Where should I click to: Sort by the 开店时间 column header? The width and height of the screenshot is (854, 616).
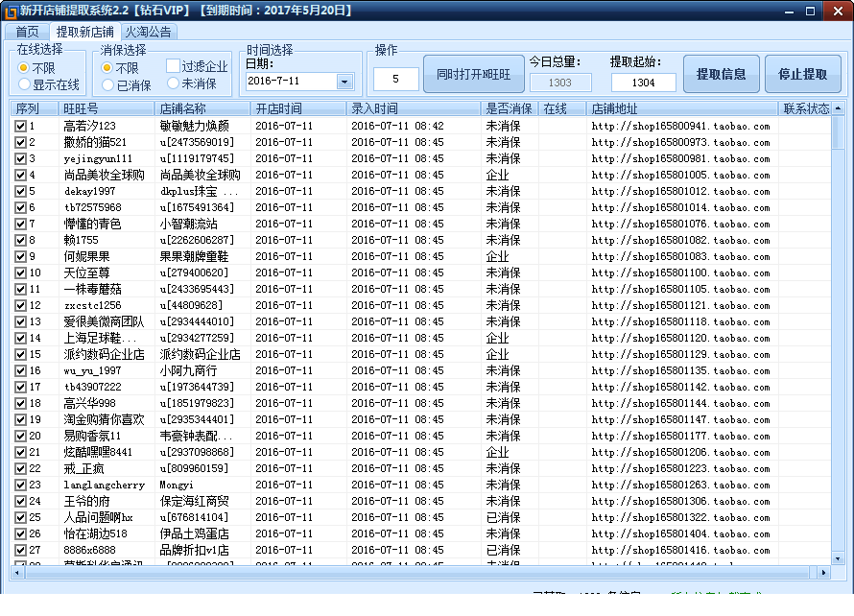click(298, 109)
